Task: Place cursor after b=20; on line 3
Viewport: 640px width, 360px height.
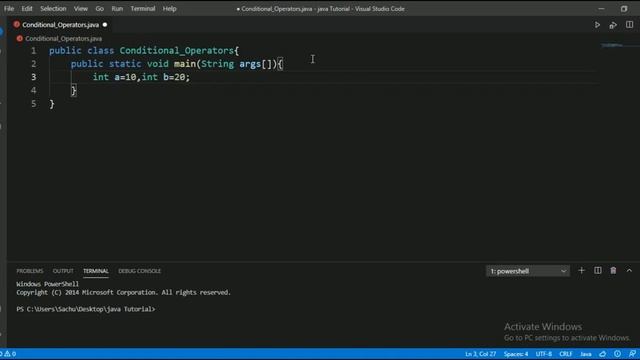Action: pyautogui.click(x=191, y=77)
